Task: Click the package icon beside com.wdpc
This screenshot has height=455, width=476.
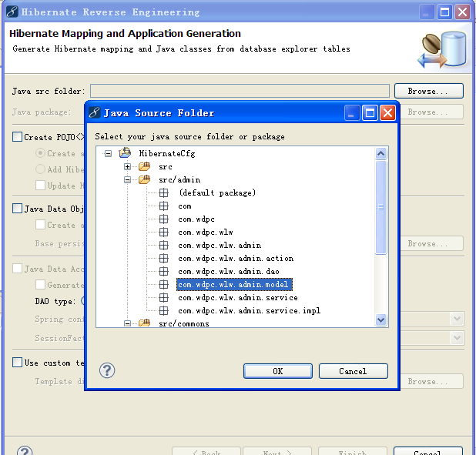Action: 163,219
